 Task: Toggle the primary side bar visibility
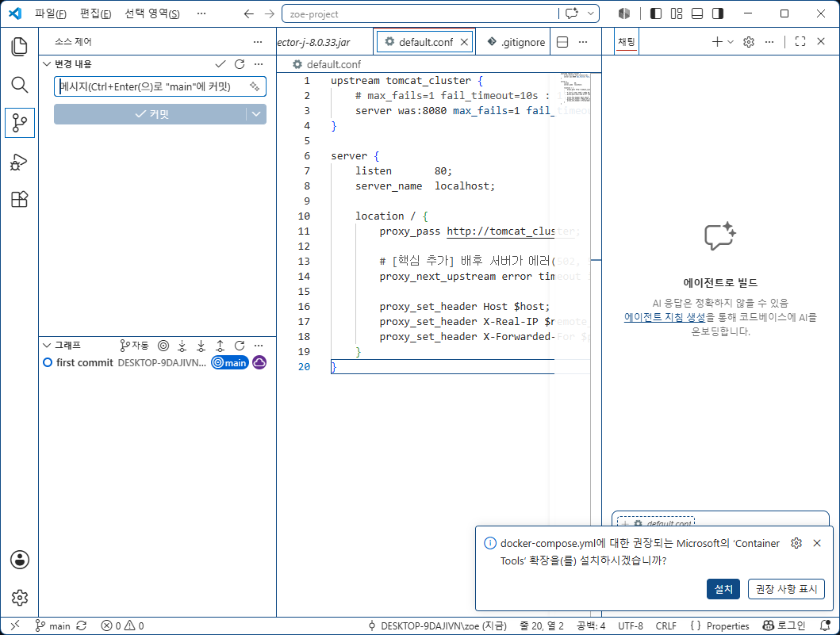[x=656, y=14]
